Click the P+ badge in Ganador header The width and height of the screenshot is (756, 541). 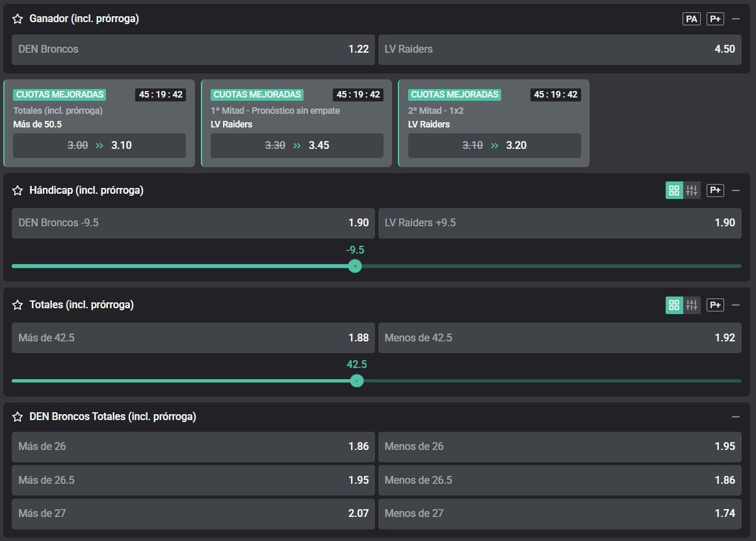[x=715, y=19]
